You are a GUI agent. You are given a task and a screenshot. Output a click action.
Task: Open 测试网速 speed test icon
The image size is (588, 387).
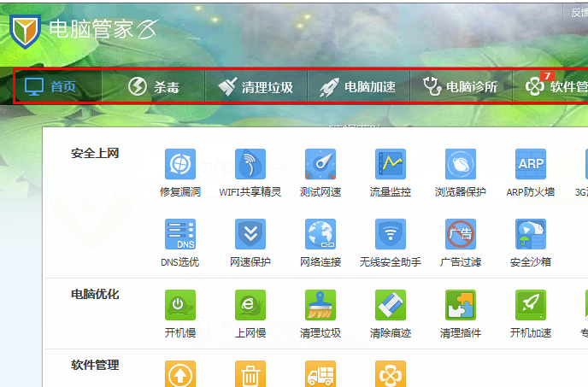point(320,164)
